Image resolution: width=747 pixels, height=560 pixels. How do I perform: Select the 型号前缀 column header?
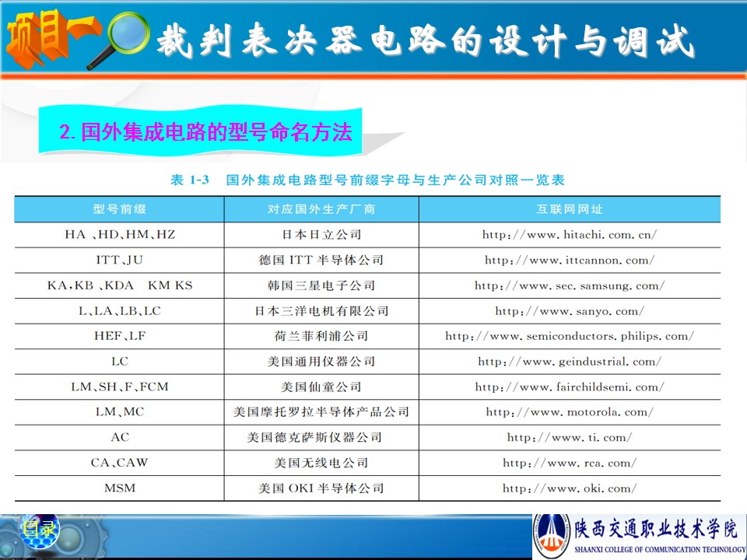[x=120, y=209]
